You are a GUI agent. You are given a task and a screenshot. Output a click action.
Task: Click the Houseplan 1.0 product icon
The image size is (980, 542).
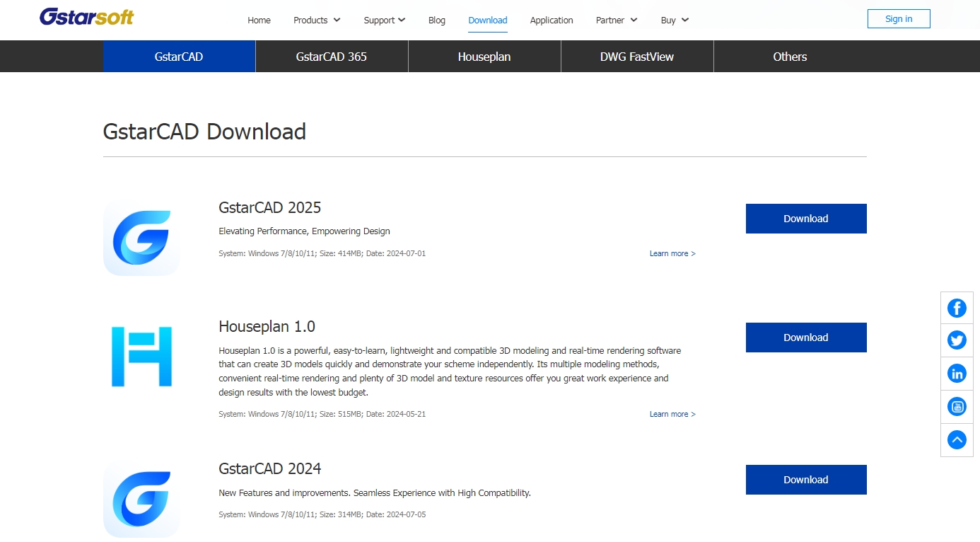tap(141, 357)
